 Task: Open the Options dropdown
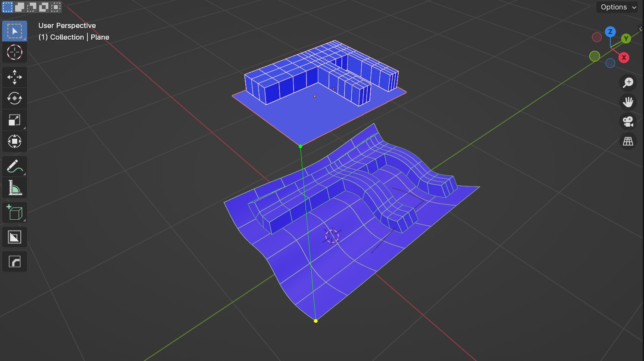tap(617, 7)
